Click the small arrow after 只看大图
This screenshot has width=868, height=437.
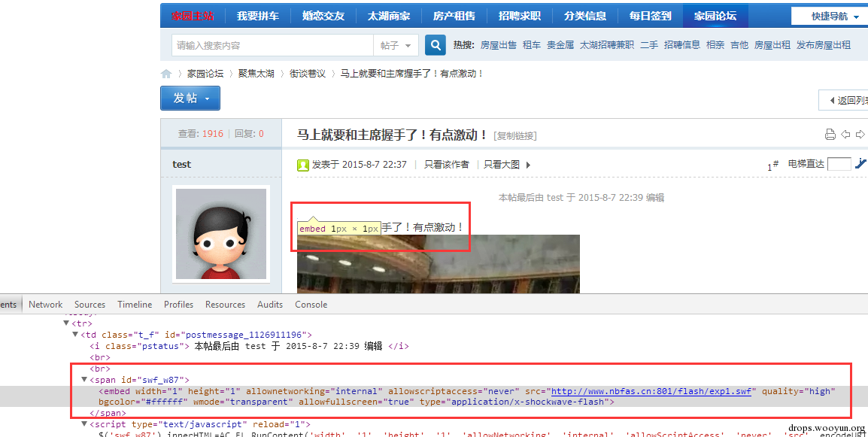click(528, 165)
